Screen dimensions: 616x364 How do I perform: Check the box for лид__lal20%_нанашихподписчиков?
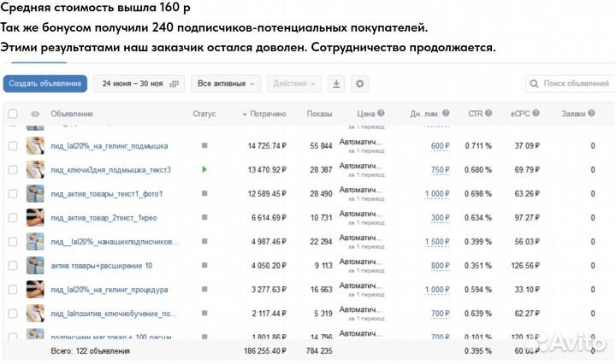pyautogui.click(x=13, y=242)
